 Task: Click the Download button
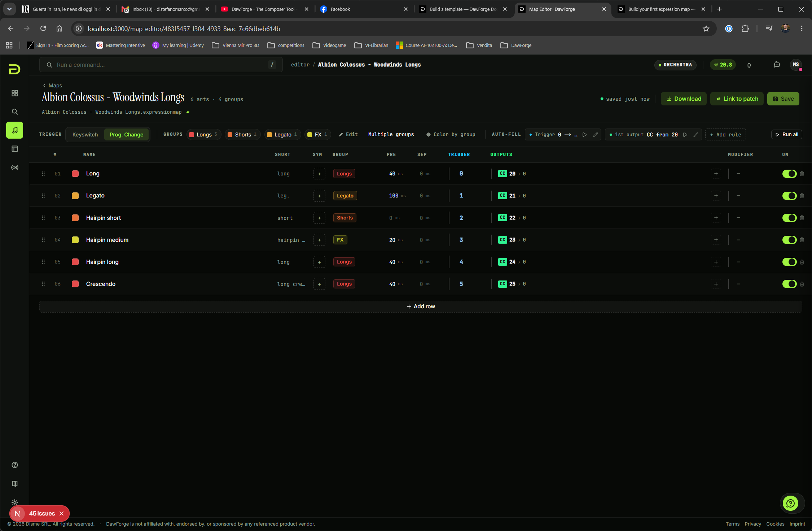click(684, 99)
